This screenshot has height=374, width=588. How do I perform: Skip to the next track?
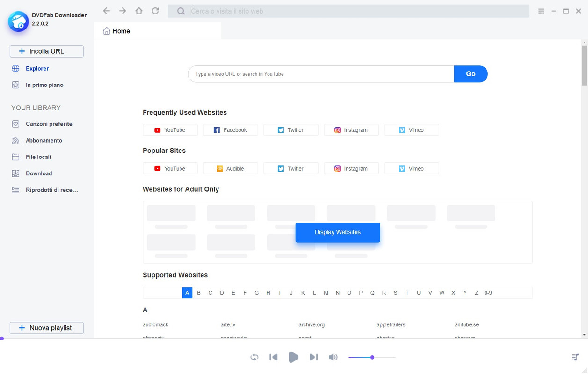coord(313,357)
